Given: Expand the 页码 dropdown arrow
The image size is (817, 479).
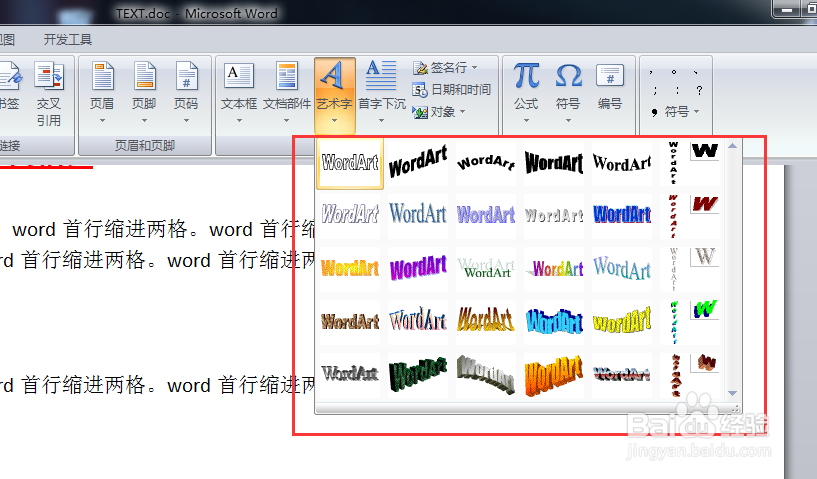Looking at the screenshot, I should point(186,121).
